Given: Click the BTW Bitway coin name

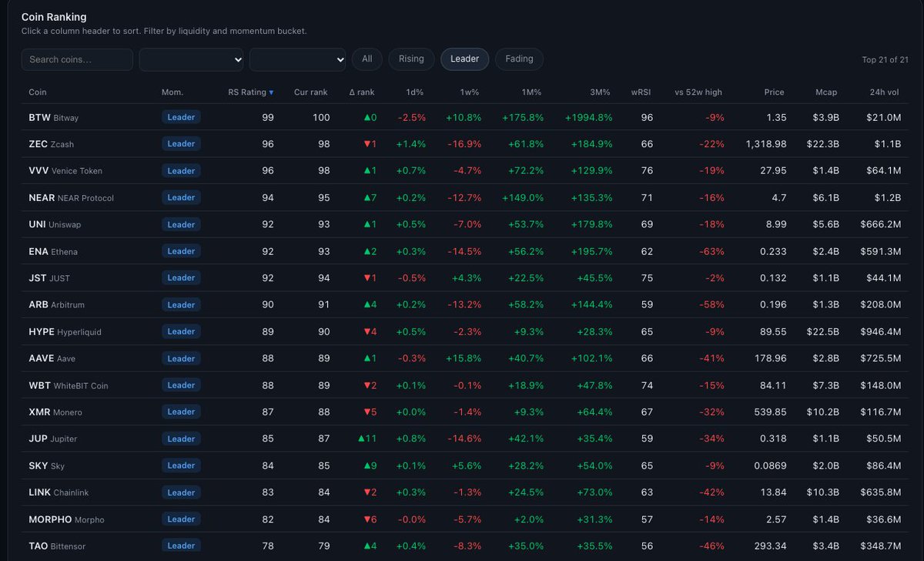Looking at the screenshot, I should pyautogui.click(x=54, y=118).
